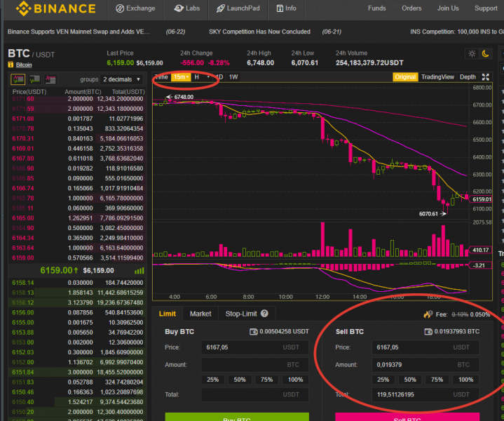Open the H hourly interval dropdown

[x=202, y=77]
